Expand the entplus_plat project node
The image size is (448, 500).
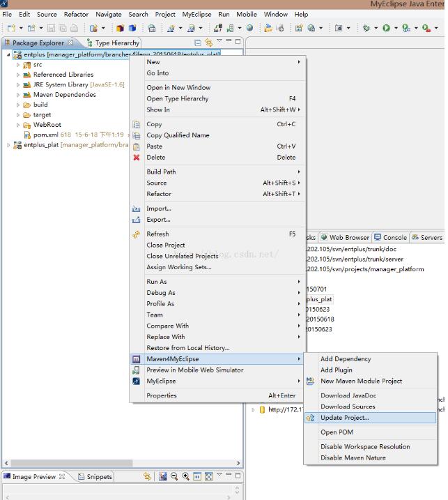(x=8, y=145)
